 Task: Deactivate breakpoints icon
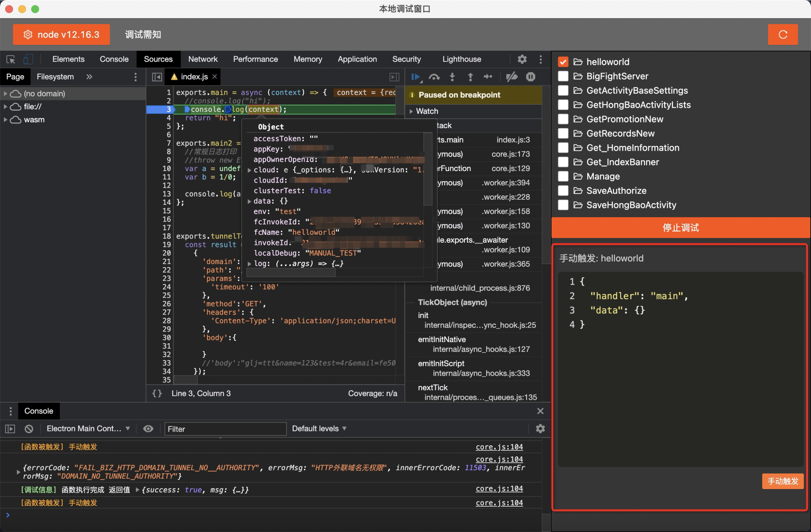[x=512, y=77]
